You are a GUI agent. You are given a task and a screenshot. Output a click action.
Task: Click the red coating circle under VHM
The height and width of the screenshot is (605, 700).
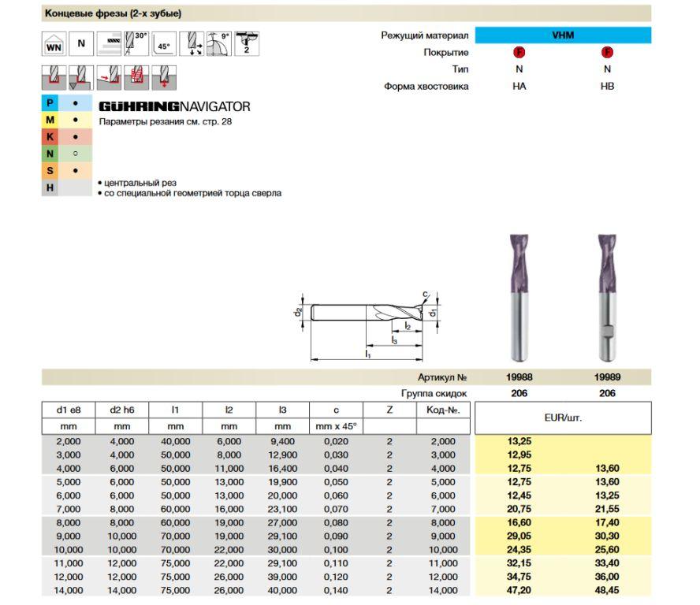(x=519, y=53)
